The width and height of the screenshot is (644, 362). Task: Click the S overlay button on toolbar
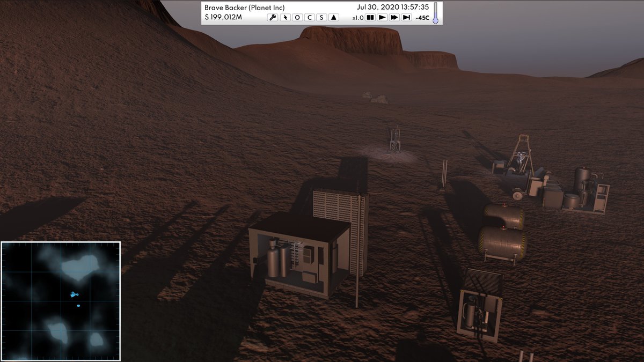click(320, 17)
